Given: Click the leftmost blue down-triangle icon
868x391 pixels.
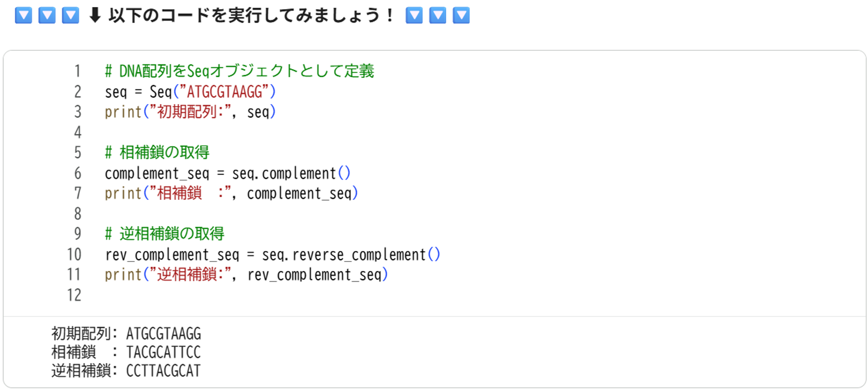Looking at the screenshot, I should [23, 15].
